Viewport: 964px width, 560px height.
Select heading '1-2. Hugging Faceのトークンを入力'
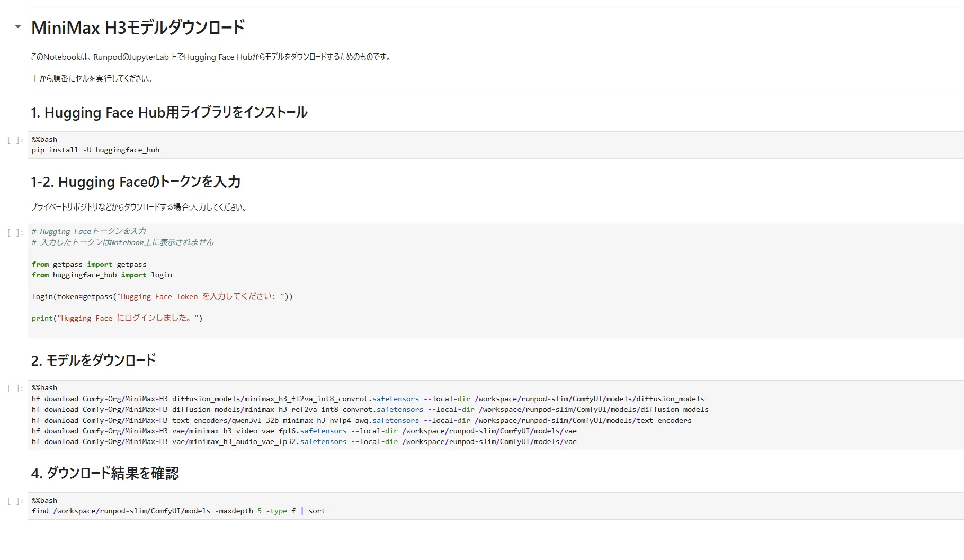click(x=136, y=182)
